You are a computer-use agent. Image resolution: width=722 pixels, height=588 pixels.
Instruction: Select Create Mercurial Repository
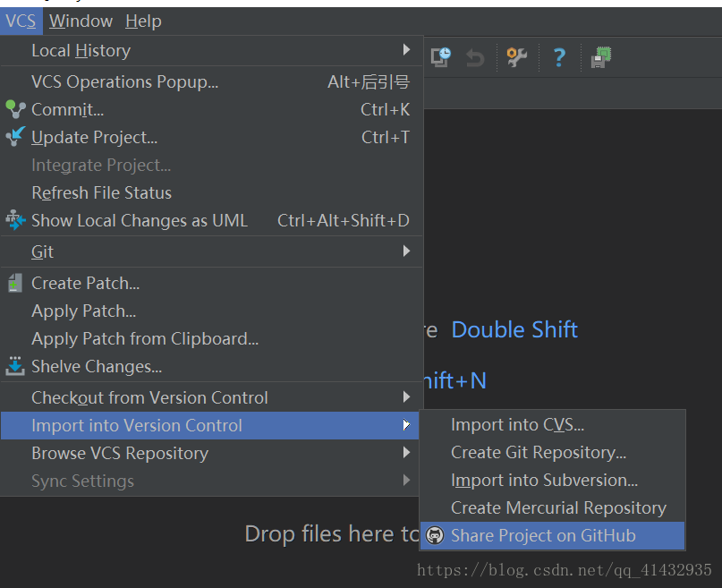[x=553, y=507]
